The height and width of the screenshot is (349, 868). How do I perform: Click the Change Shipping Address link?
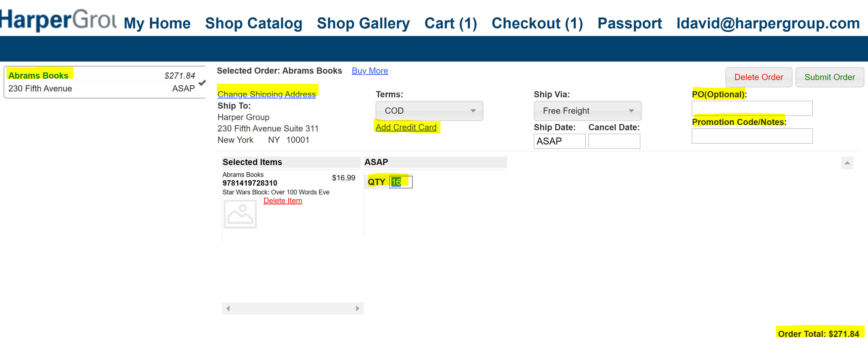[x=267, y=94]
